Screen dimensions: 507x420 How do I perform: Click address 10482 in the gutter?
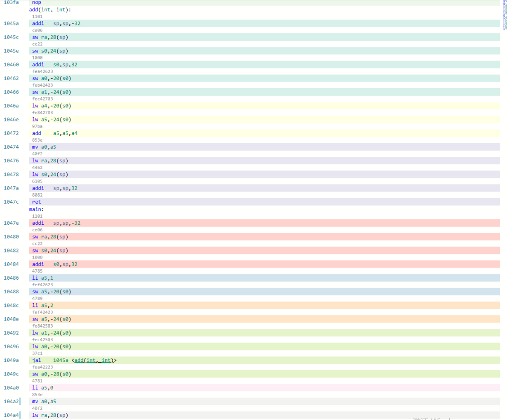coord(11,251)
